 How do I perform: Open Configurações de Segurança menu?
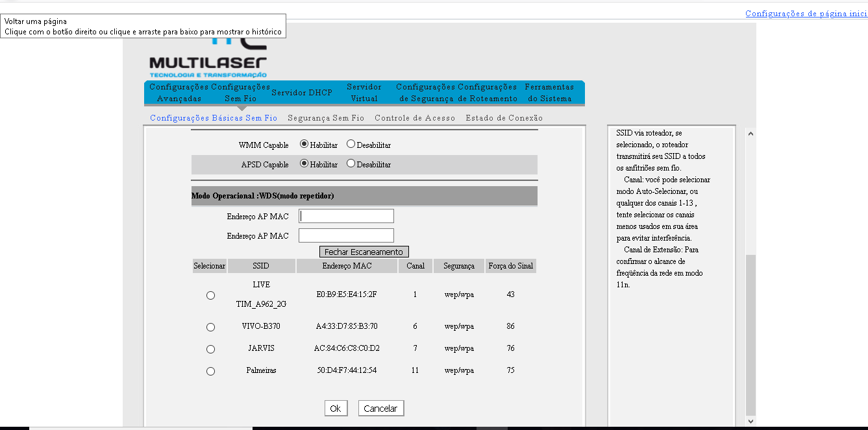pos(426,93)
